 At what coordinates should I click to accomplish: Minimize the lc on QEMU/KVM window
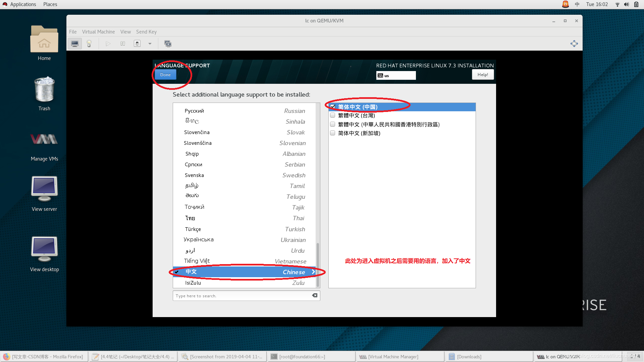tap(554, 21)
